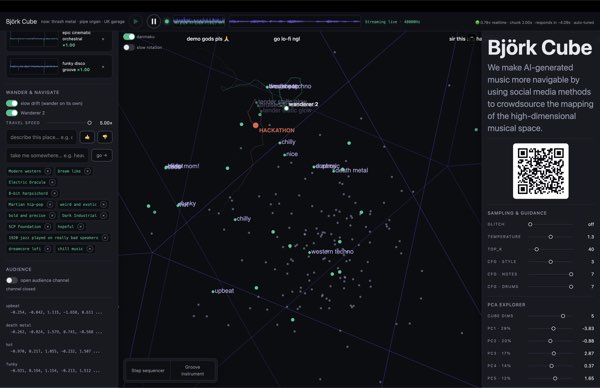Focus the take me somewhere field

[x=47, y=155]
